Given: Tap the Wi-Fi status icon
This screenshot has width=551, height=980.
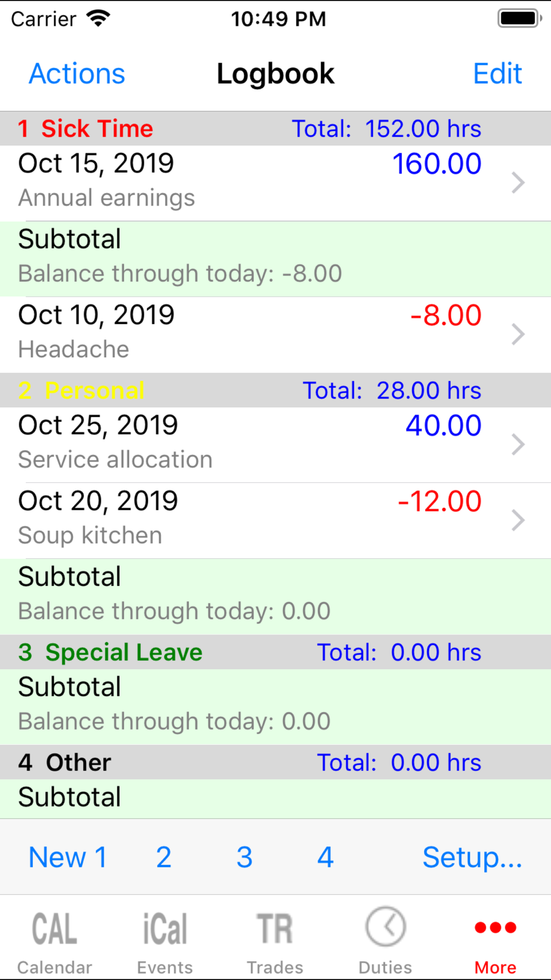Looking at the screenshot, I should 99,19.
